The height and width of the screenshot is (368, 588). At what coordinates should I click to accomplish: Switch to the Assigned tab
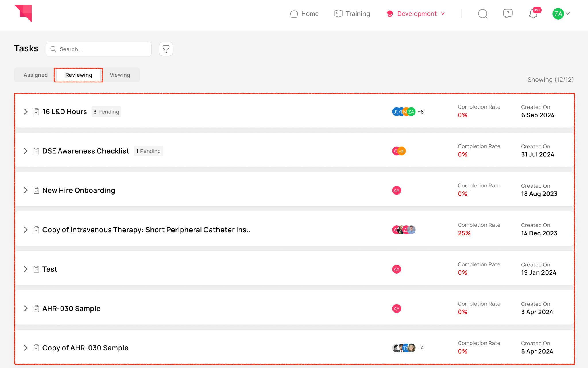[36, 75]
